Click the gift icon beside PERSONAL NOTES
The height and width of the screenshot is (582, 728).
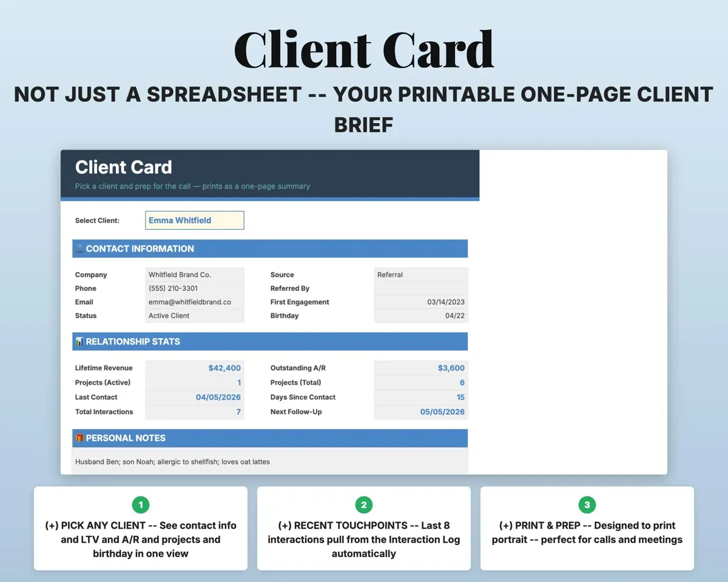[79, 438]
